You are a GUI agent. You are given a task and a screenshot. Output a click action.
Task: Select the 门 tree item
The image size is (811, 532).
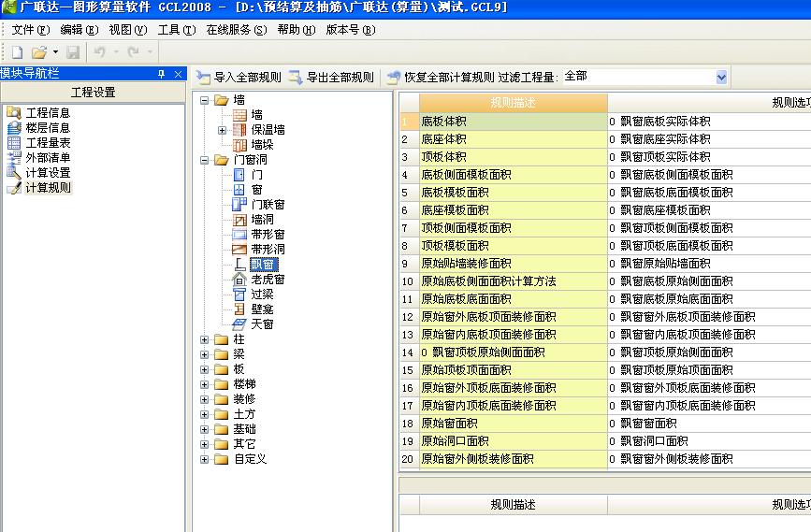click(256, 175)
